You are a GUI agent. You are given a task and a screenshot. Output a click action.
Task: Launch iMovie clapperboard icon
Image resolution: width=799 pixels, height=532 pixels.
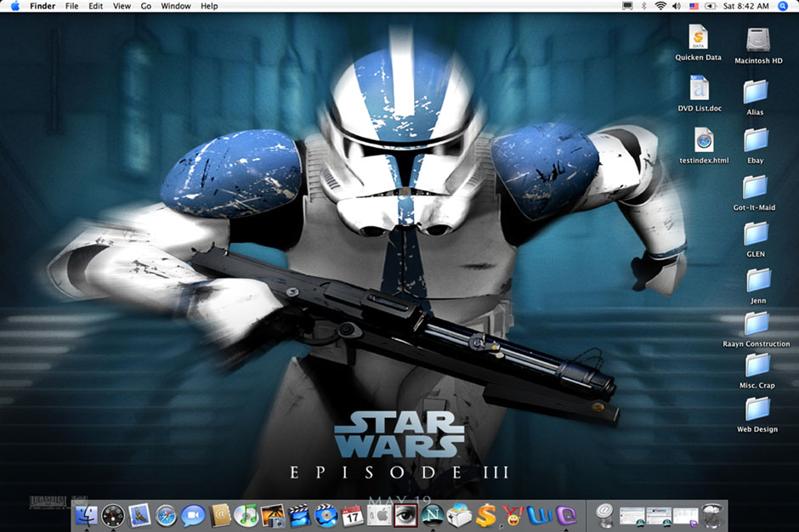[299, 516]
